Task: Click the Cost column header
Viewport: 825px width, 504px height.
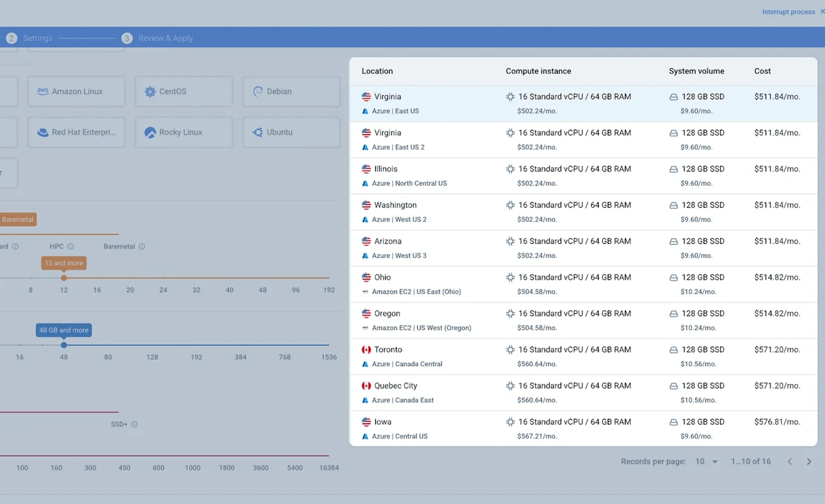Action: tap(763, 71)
